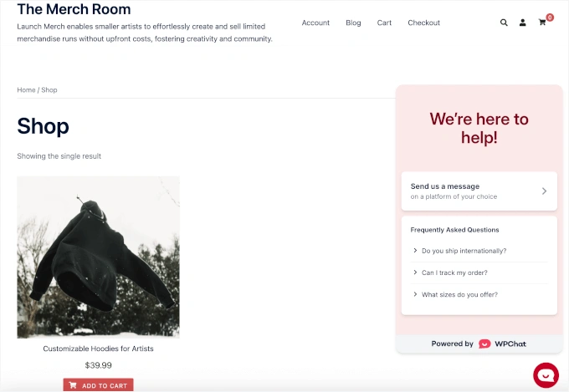Close chat using the red chat bubble icon
Image resolution: width=569 pixels, height=392 pixels.
[546, 375]
